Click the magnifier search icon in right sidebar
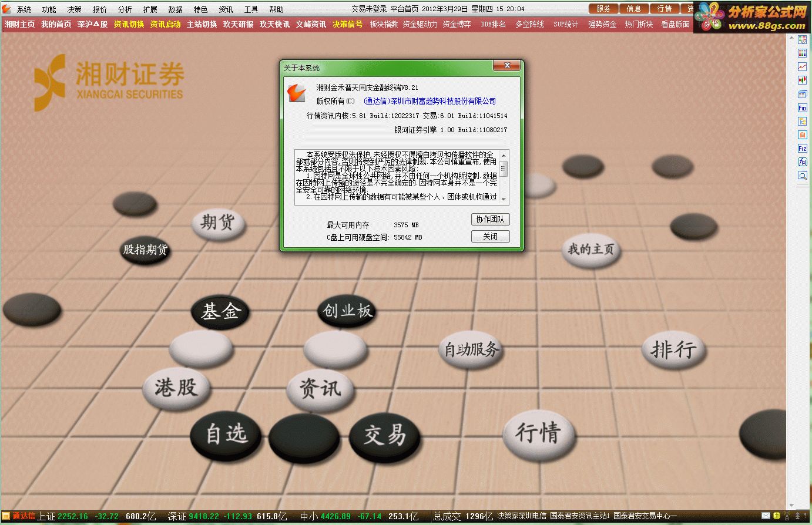This screenshot has height=525, width=812. coord(802,176)
